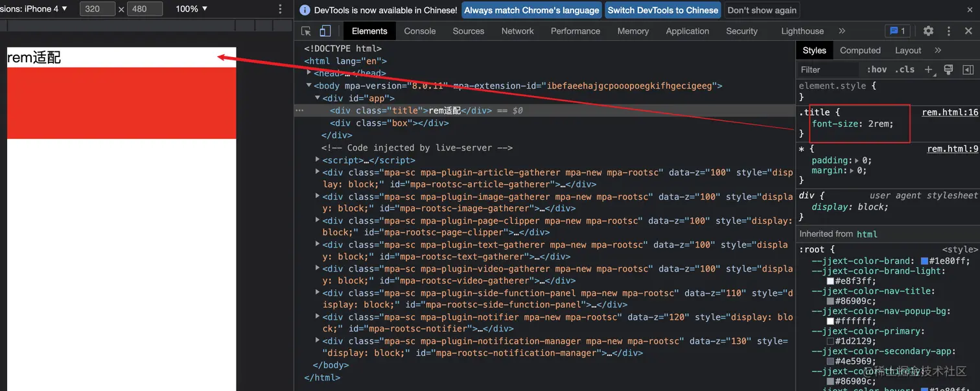
Task: Focus the viewport width field 320
Action: (98, 9)
